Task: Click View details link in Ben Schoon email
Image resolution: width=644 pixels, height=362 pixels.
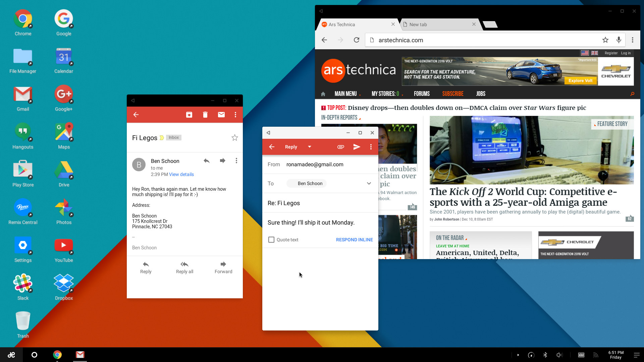Action: (181, 174)
